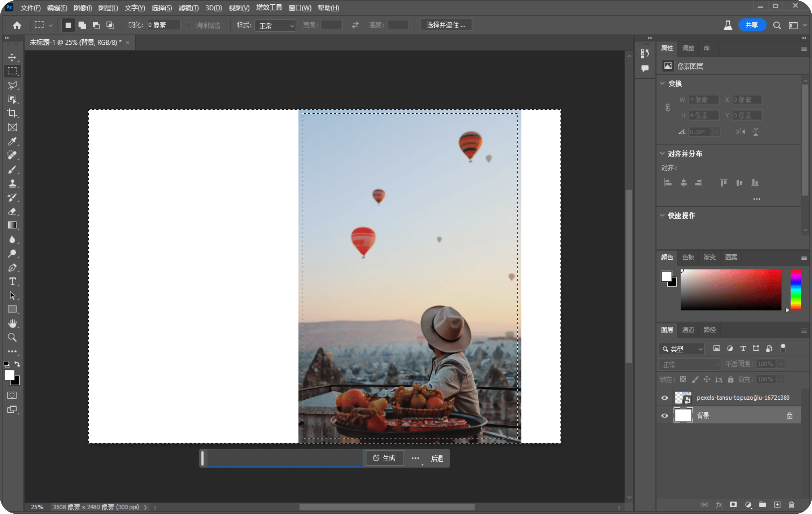This screenshot has height=514, width=812.
Task: Hide the 背景 layer
Action: tap(664, 416)
